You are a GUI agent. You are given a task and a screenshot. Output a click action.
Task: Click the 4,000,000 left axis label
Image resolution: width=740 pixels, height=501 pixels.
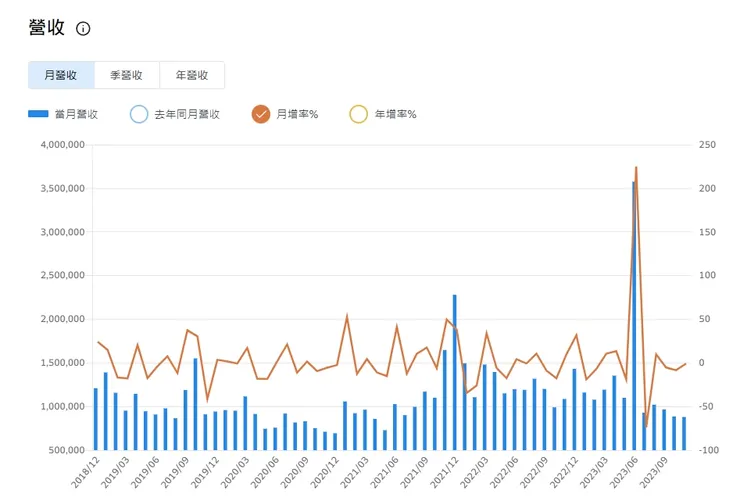[59, 145]
